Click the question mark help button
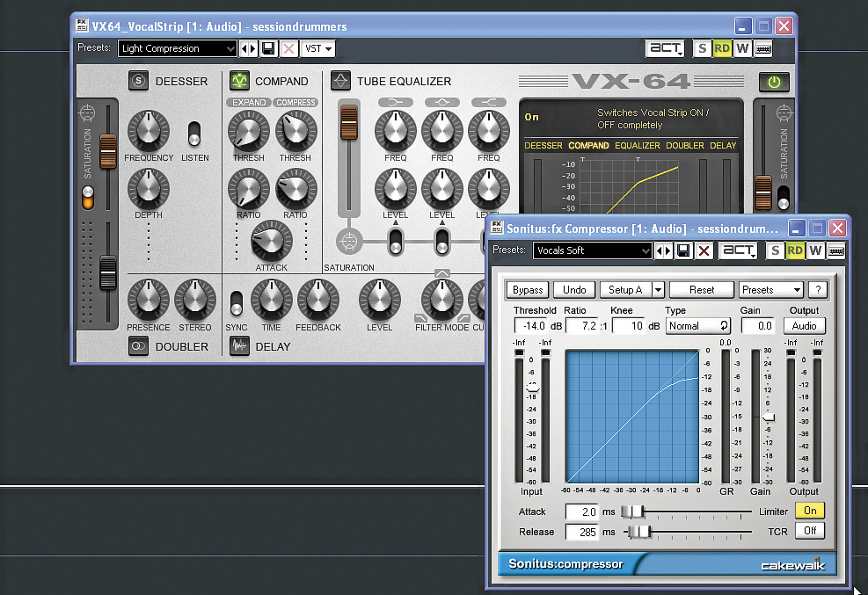This screenshot has height=595, width=868. click(818, 290)
